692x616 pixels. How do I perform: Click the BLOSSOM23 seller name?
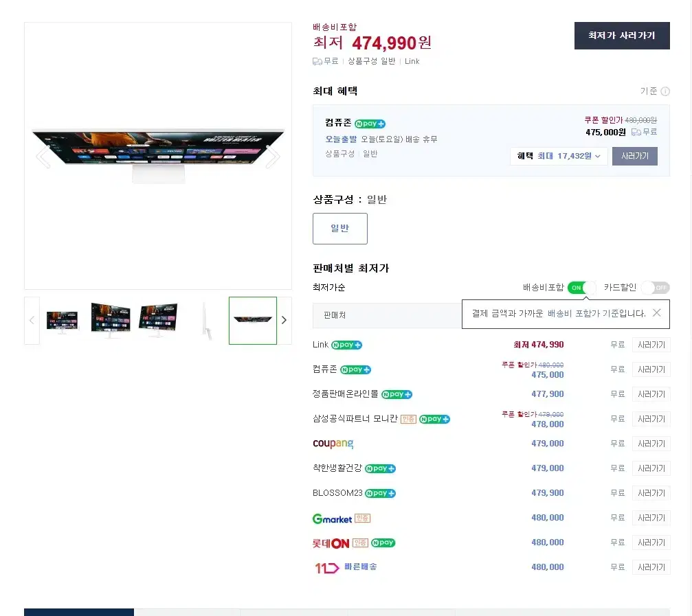(x=337, y=493)
